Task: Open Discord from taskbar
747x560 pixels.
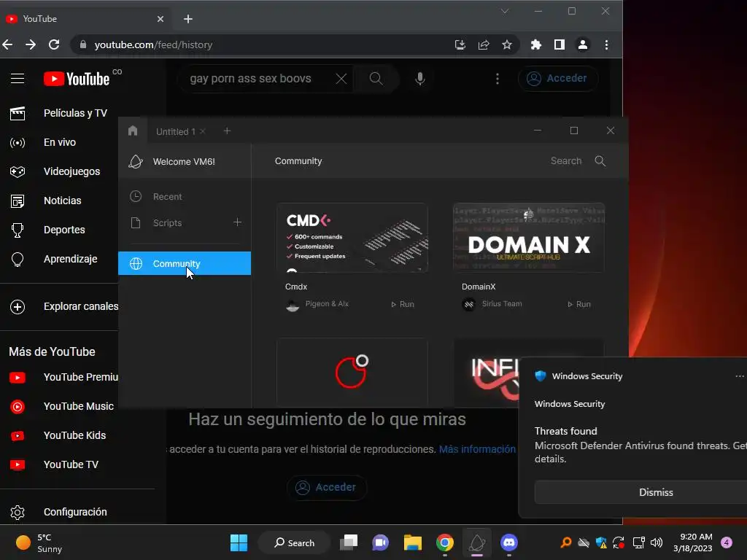Action: 509,542
